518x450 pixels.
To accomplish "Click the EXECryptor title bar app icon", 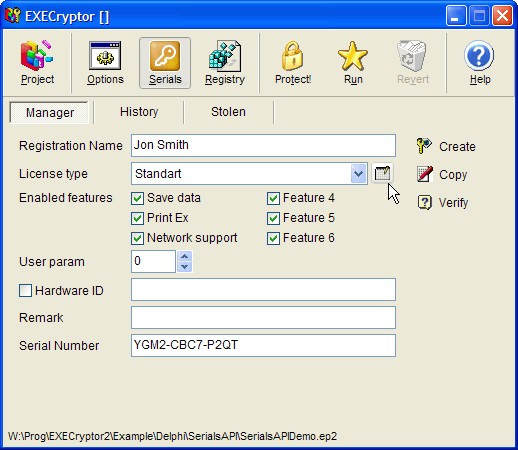I will click(13, 15).
